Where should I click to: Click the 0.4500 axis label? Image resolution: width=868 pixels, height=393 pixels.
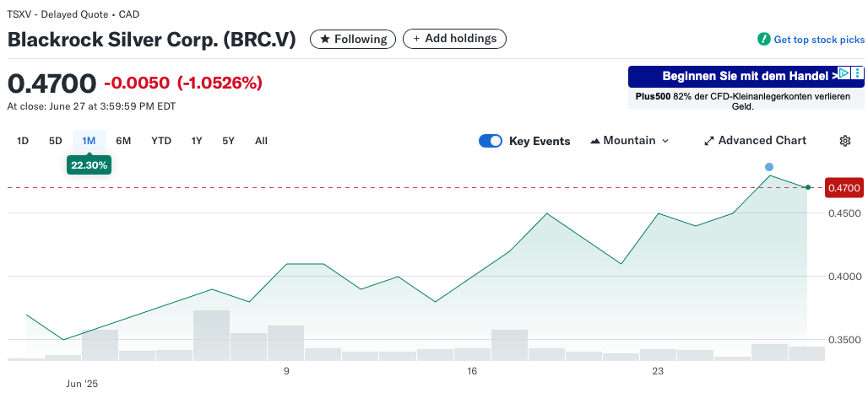[845, 213]
